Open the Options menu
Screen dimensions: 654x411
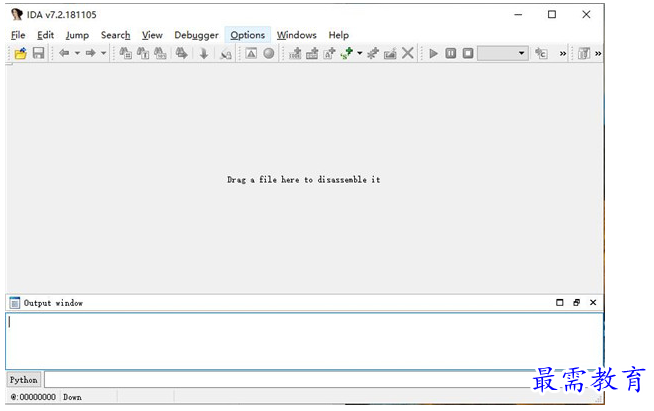(x=248, y=35)
